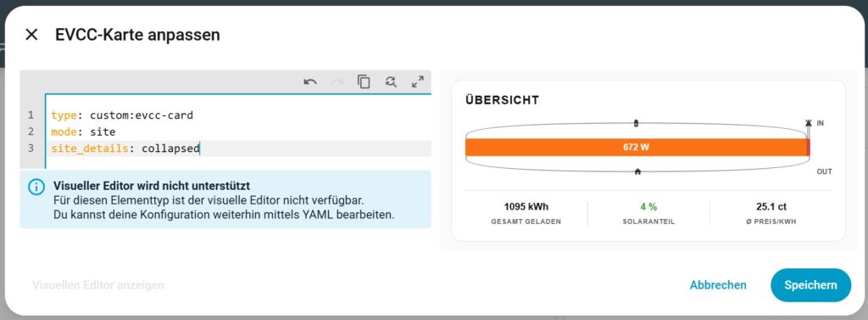Screen dimensions: 868x320
Task: Click the GESAMT GELADEN label
Action: [x=526, y=222]
